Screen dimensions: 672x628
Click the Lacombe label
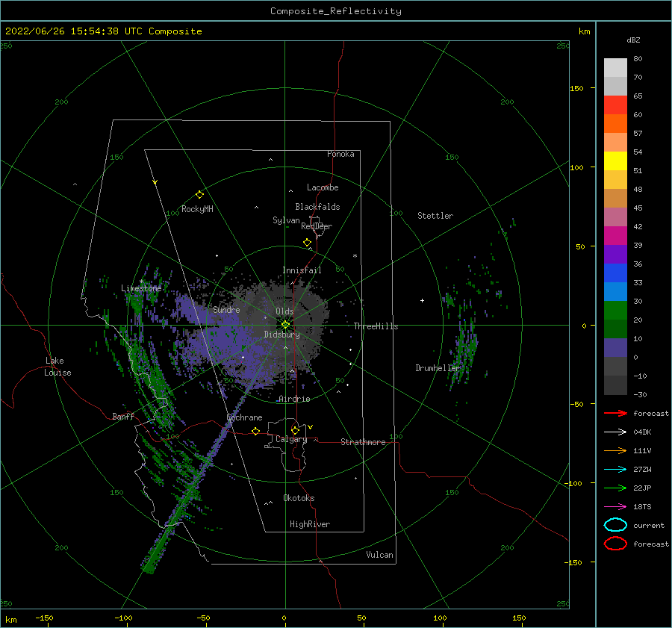coord(323,187)
